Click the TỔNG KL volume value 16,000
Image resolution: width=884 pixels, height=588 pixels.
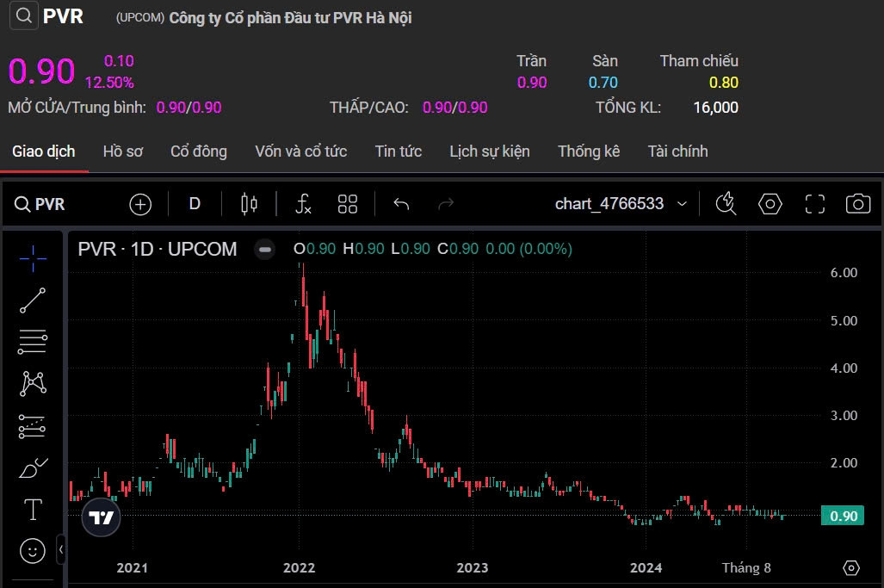tap(716, 107)
